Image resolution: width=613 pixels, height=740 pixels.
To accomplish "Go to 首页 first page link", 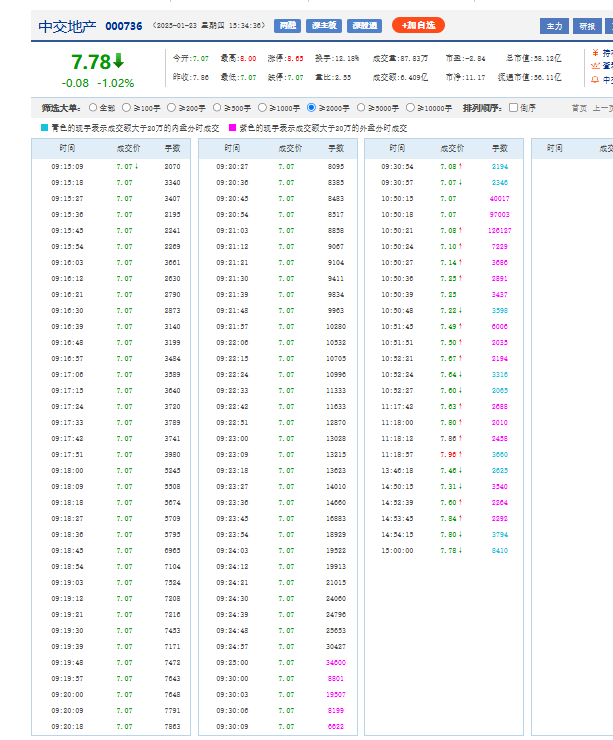I will pos(578,108).
